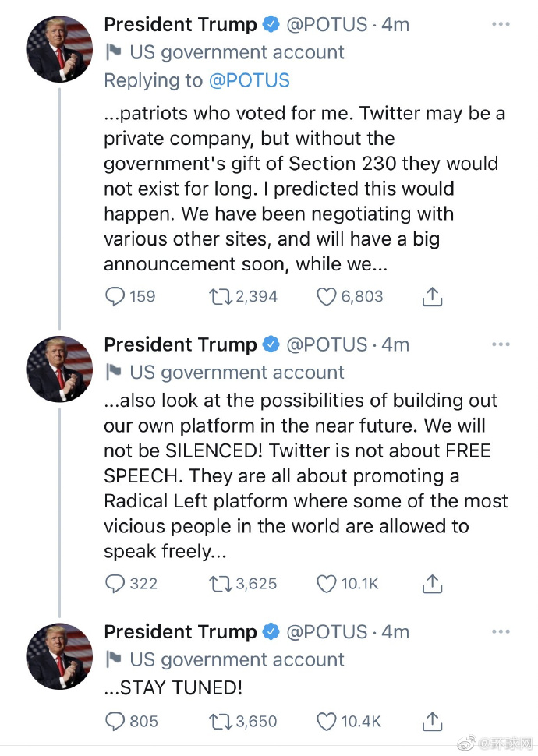The width and height of the screenshot is (538, 756).
Task: Open President Trump profile name on first tweet
Action: [x=180, y=25]
